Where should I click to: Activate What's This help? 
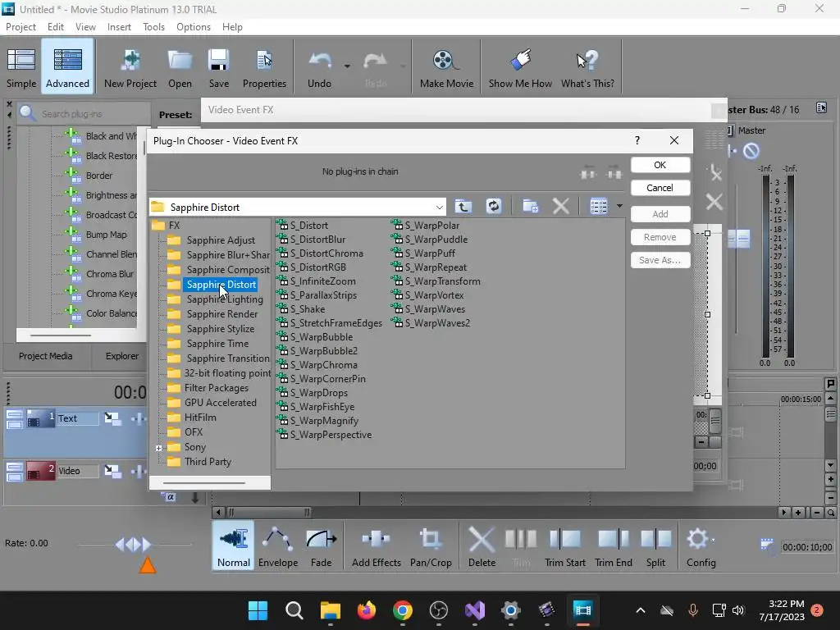tap(587, 67)
